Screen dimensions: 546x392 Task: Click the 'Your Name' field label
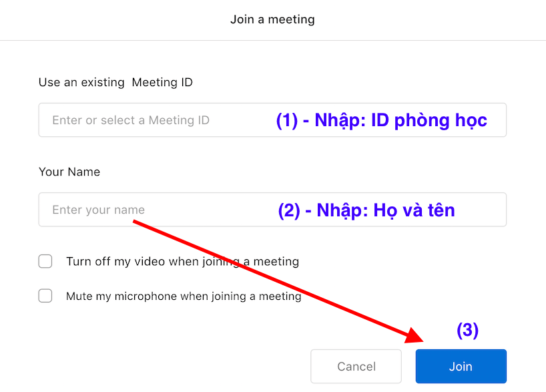click(69, 172)
